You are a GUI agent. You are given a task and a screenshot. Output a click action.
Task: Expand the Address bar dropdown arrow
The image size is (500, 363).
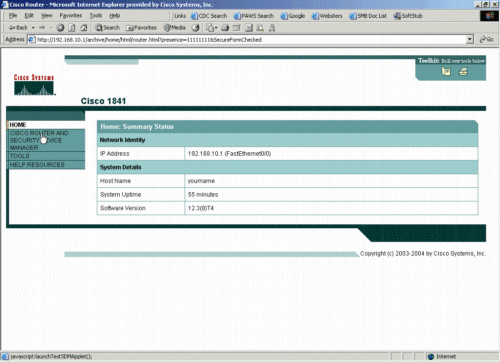point(470,40)
